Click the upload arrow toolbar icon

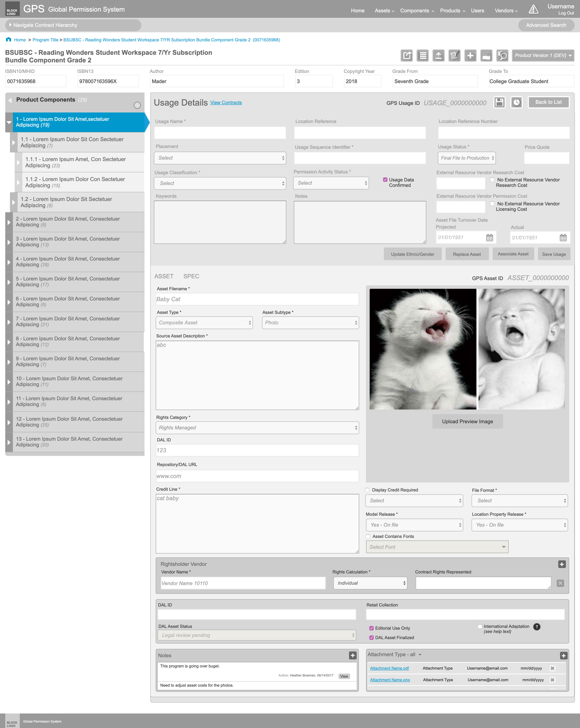click(x=438, y=55)
